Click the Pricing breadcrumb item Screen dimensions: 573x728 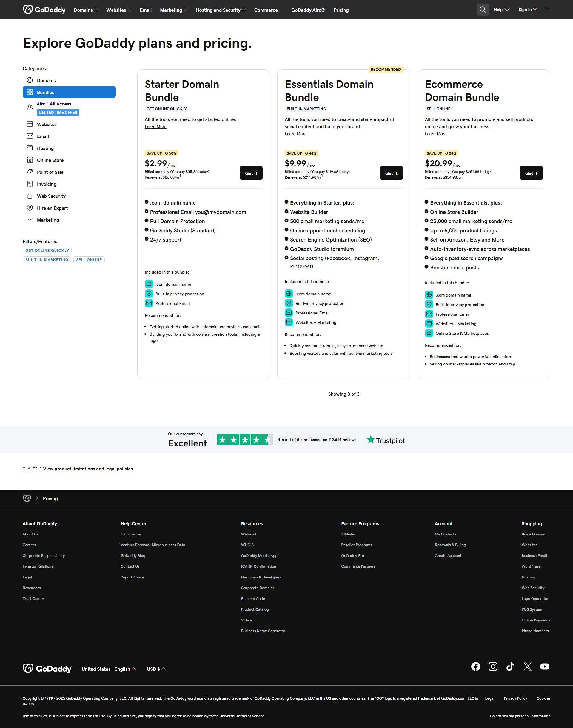50,498
